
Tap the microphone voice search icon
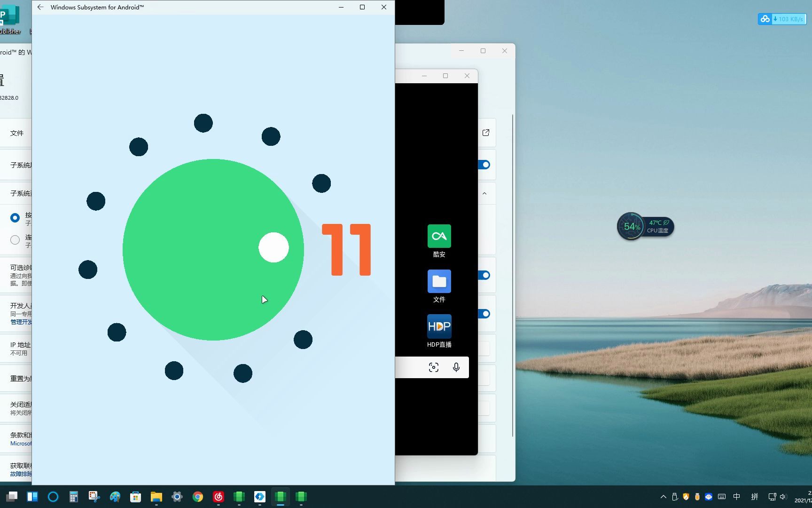[x=456, y=367]
